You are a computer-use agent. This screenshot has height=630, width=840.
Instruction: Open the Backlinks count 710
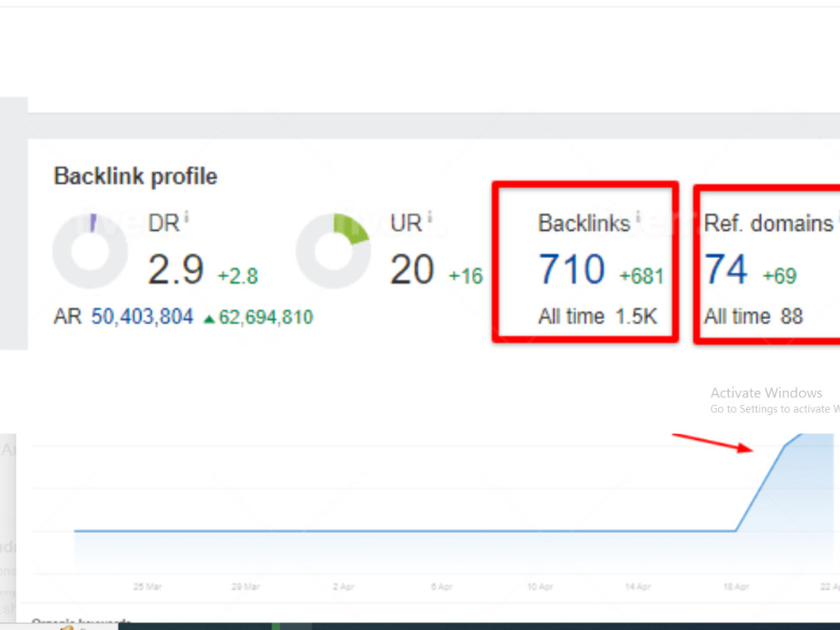571,270
